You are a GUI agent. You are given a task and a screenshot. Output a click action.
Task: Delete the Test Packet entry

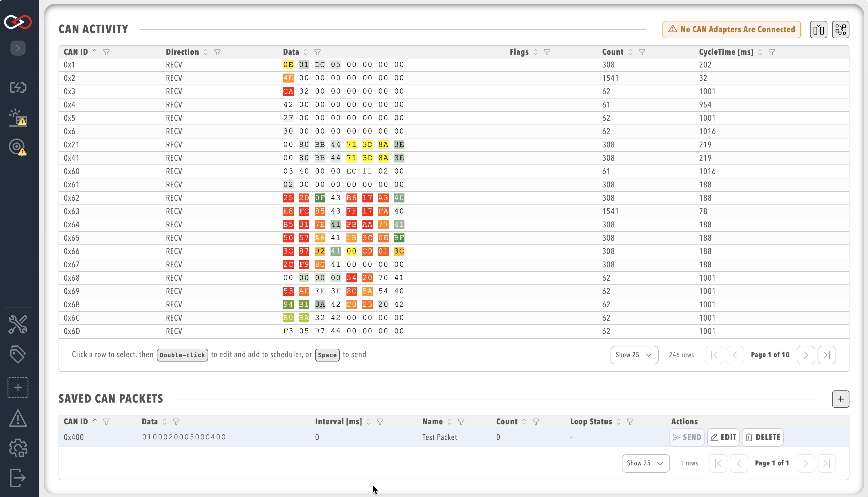(763, 437)
